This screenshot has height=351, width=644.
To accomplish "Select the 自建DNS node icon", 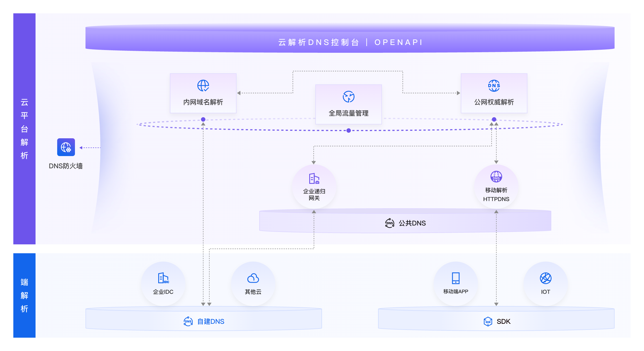I will pyautogui.click(x=188, y=321).
